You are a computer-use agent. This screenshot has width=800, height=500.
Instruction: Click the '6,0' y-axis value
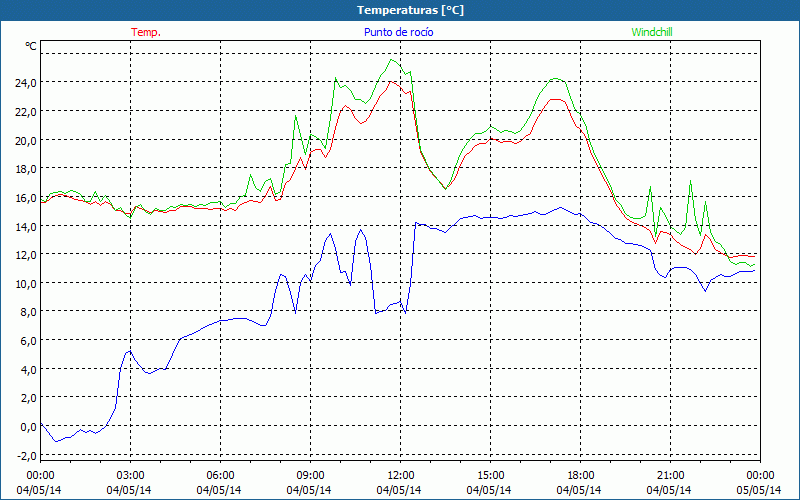(x=29, y=341)
